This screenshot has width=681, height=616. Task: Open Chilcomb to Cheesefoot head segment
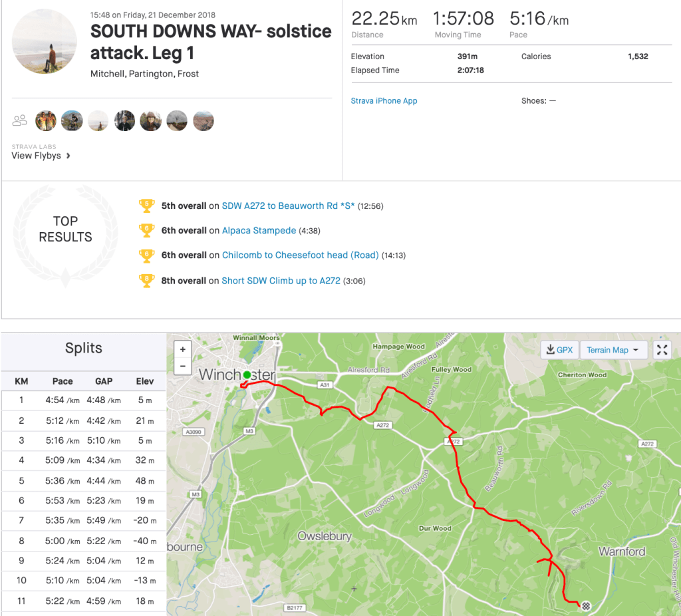(x=300, y=255)
